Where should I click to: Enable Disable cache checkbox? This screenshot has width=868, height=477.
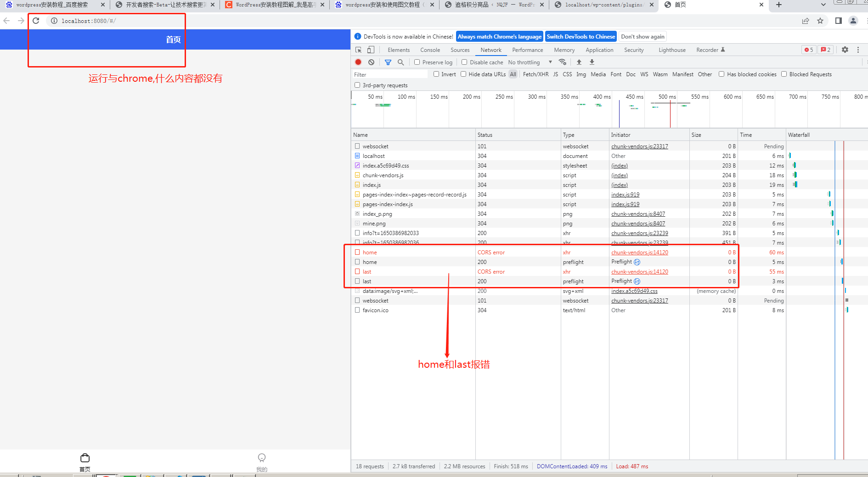464,62
